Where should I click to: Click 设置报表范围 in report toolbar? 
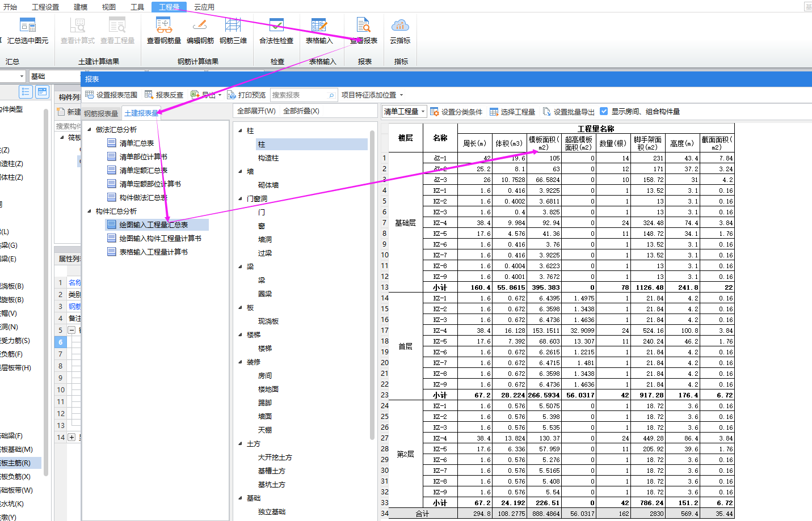pyautogui.click(x=111, y=95)
